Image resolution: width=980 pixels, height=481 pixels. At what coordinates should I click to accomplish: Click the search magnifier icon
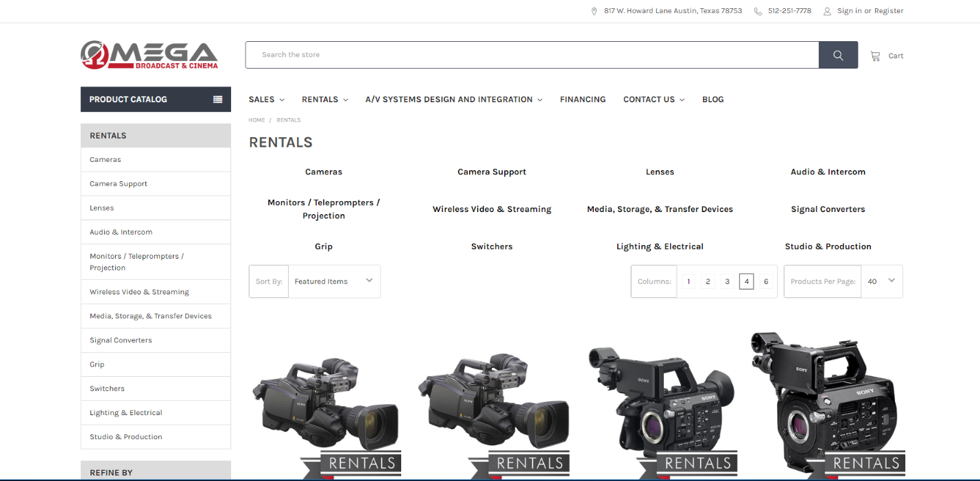[x=837, y=55]
